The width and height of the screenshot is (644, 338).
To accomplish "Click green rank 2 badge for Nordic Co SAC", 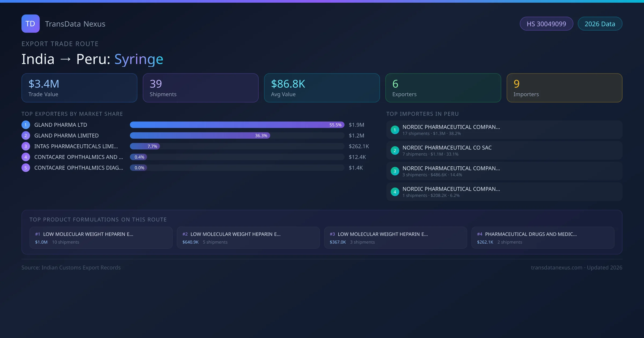I will [x=395, y=150].
